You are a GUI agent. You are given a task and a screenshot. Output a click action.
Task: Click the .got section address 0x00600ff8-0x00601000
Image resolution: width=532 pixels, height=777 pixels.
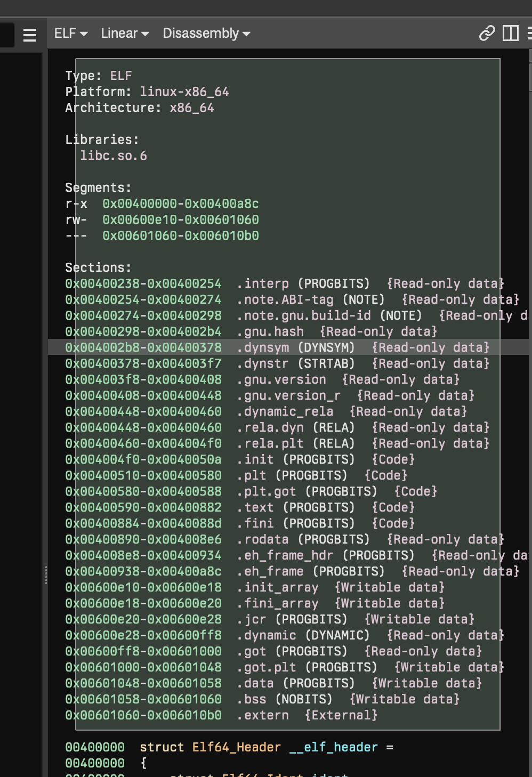point(143,651)
